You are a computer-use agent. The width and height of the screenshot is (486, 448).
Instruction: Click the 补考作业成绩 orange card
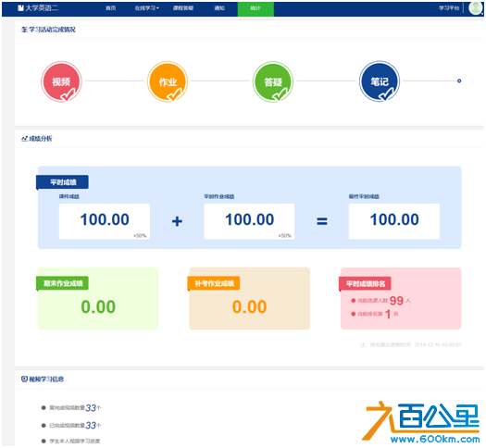coord(250,298)
